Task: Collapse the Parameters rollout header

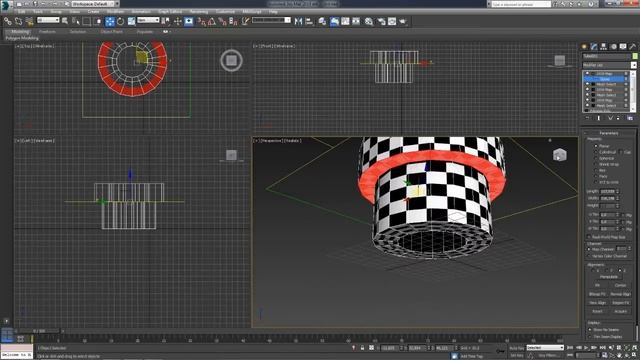Action: point(608,133)
